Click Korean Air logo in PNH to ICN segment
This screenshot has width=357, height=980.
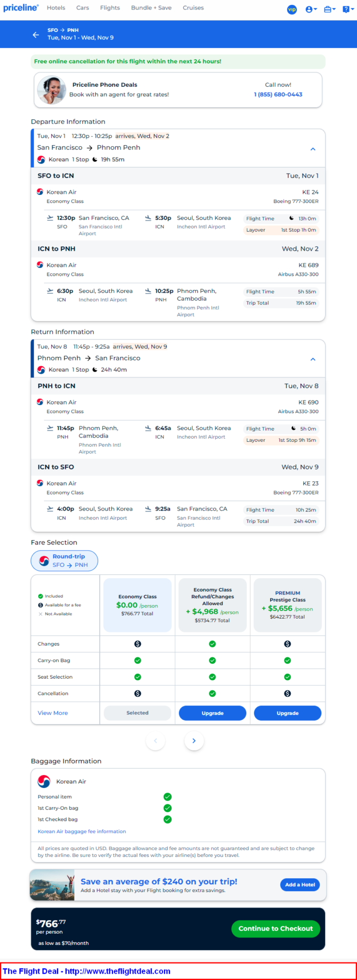(40, 402)
